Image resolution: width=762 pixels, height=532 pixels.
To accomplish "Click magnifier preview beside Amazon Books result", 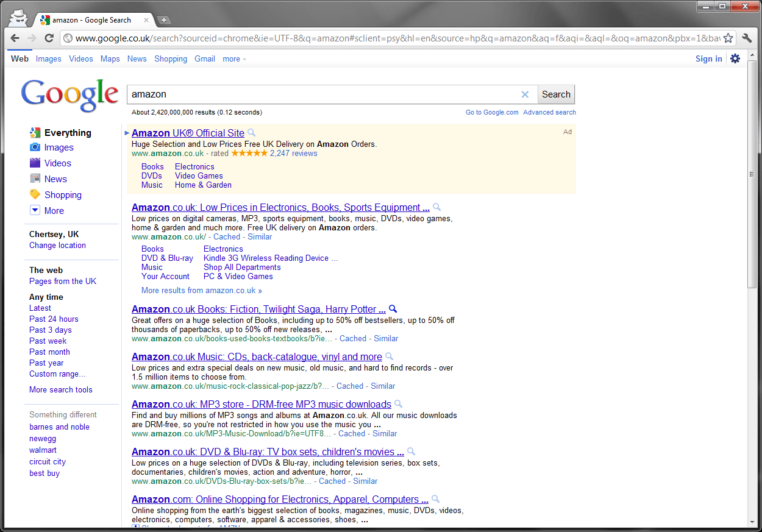I will [393, 309].
